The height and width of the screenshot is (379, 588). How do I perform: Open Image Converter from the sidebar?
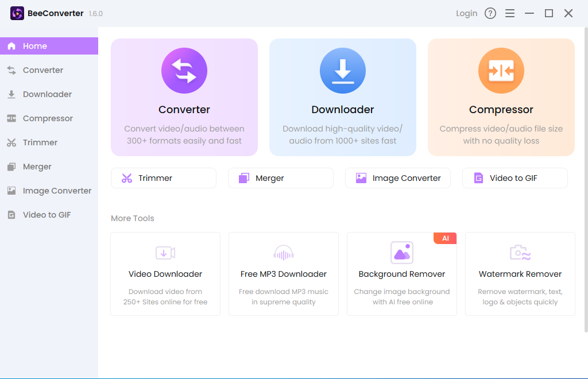49,191
